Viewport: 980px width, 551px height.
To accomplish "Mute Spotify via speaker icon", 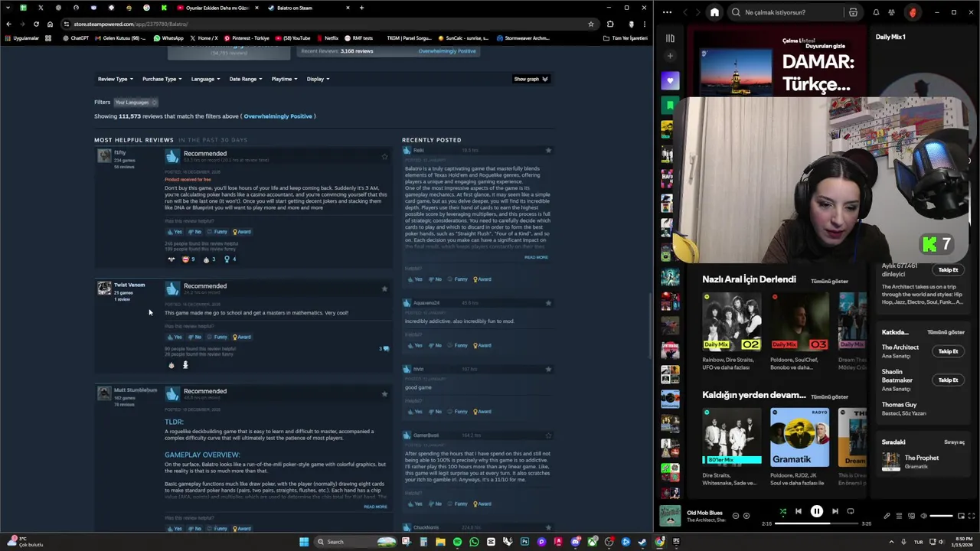I will click(923, 516).
